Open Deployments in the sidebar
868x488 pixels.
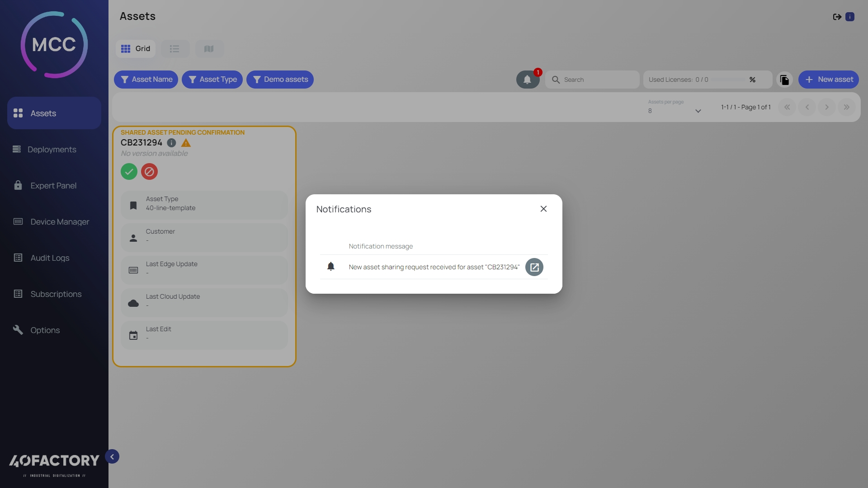52,150
